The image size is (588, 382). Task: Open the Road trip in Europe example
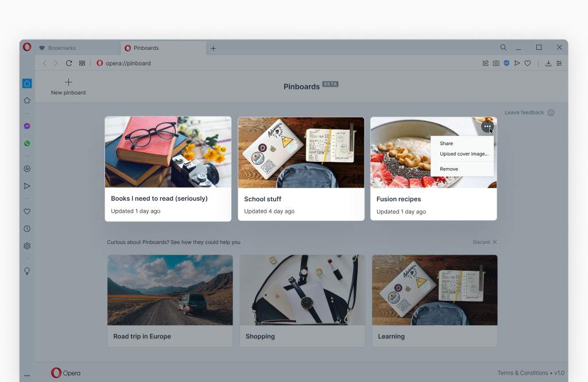[170, 290]
